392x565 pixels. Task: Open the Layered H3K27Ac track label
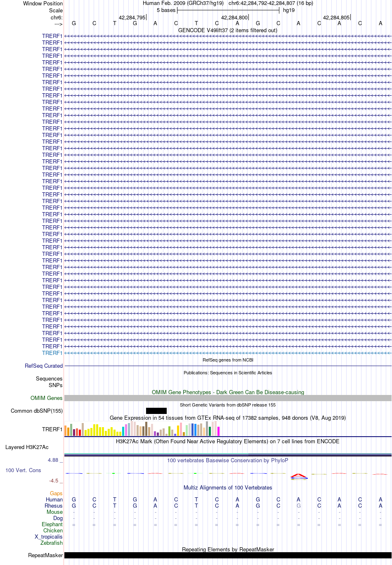point(27,447)
